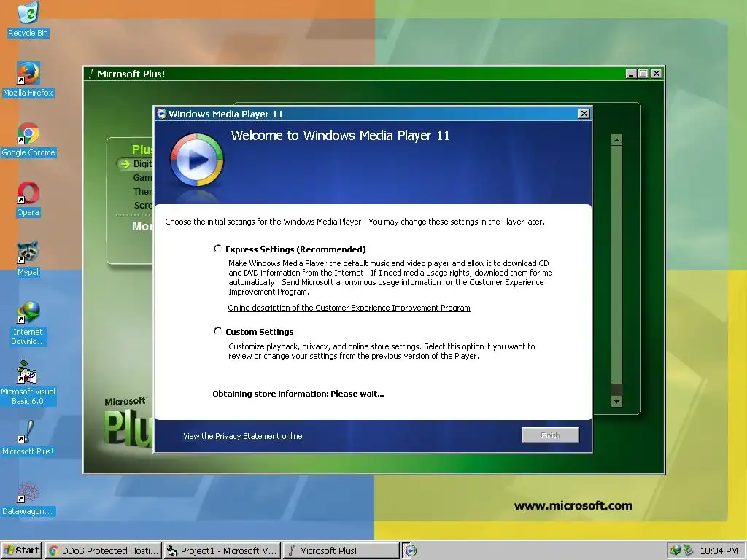Open the Customer Experience Improvement Program description link
Screen dimensions: 747x560
pos(349,308)
